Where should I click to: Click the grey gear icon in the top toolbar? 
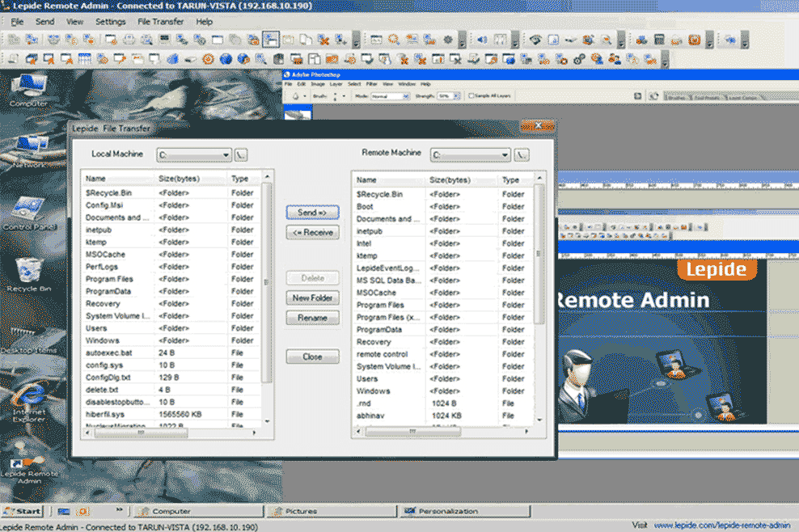coord(448,40)
